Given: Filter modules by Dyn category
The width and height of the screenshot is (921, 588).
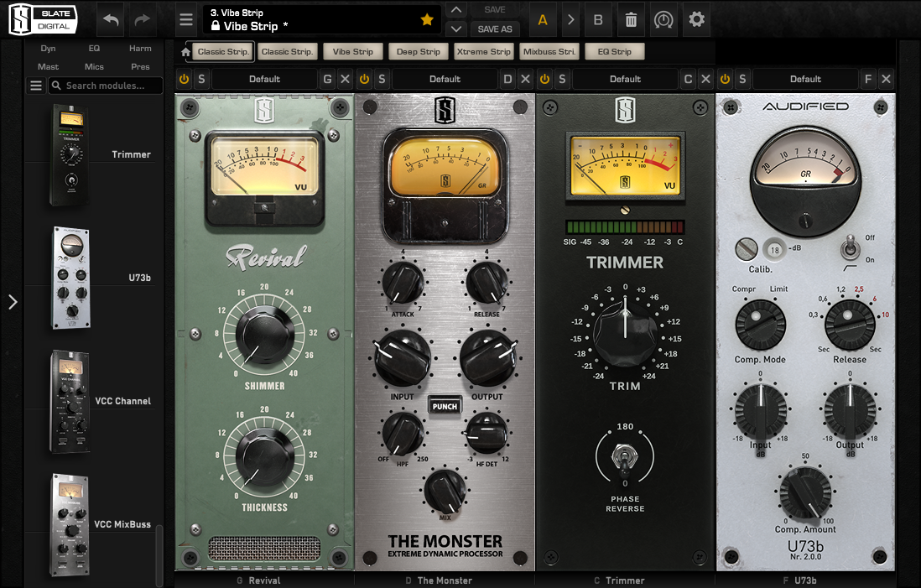Looking at the screenshot, I should coord(48,48).
